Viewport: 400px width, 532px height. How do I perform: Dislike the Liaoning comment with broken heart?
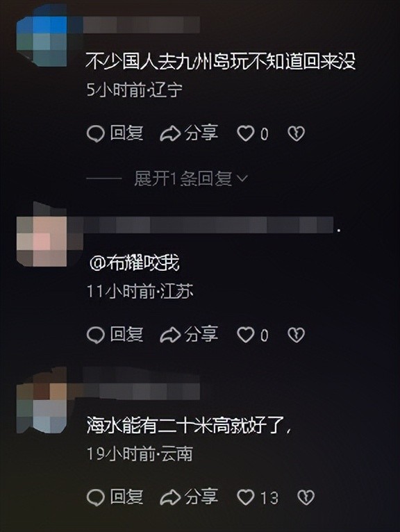pyautogui.click(x=296, y=133)
